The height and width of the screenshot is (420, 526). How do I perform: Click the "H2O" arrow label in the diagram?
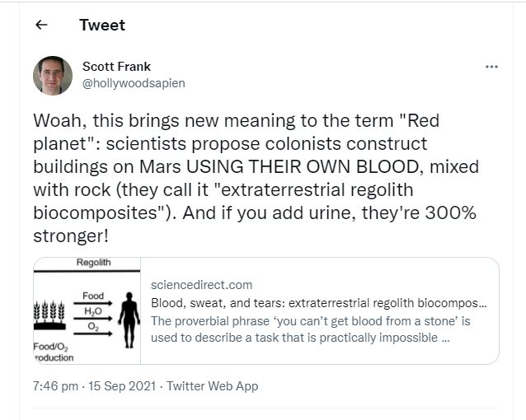[x=92, y=310]
